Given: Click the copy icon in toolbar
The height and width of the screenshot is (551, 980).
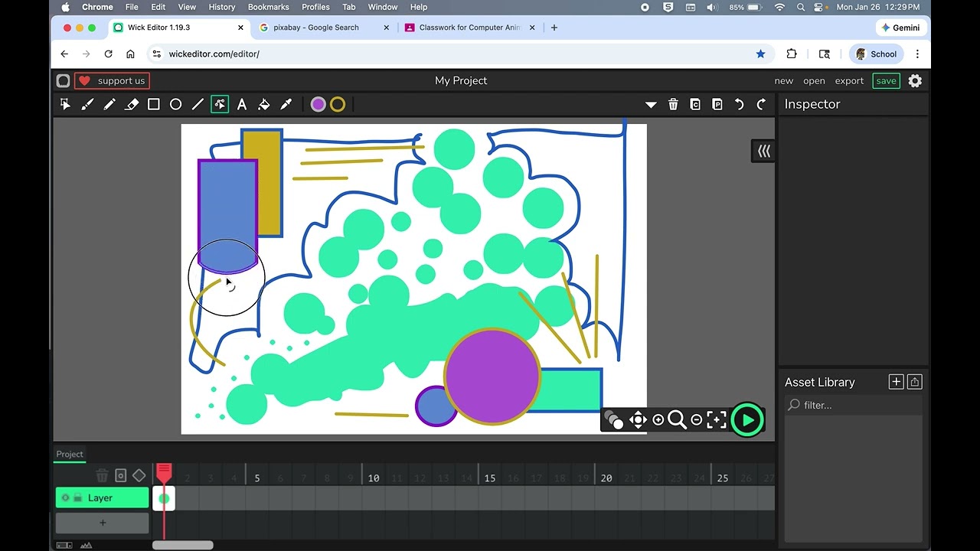Looking at the screenshot, I should tap(695, 104).
